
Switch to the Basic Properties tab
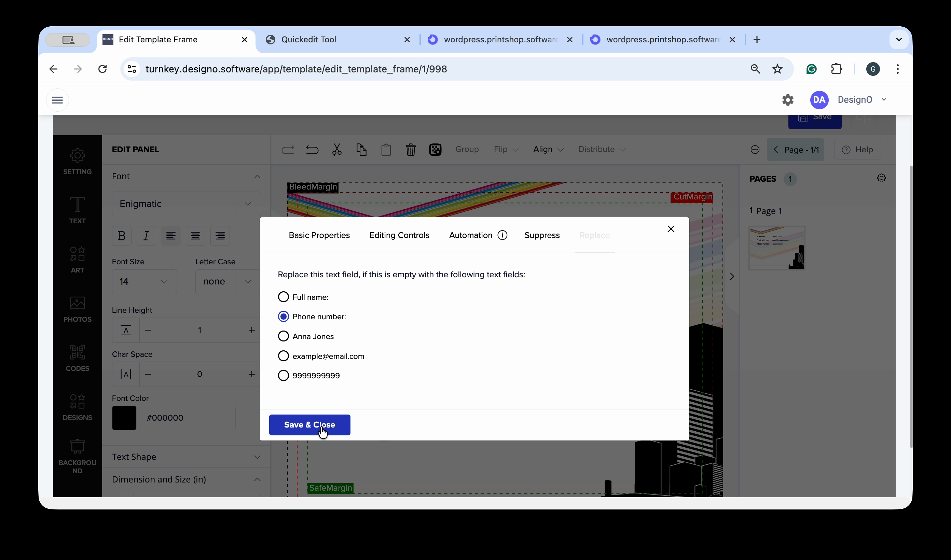pyautogui.click(x=319, y=235)
